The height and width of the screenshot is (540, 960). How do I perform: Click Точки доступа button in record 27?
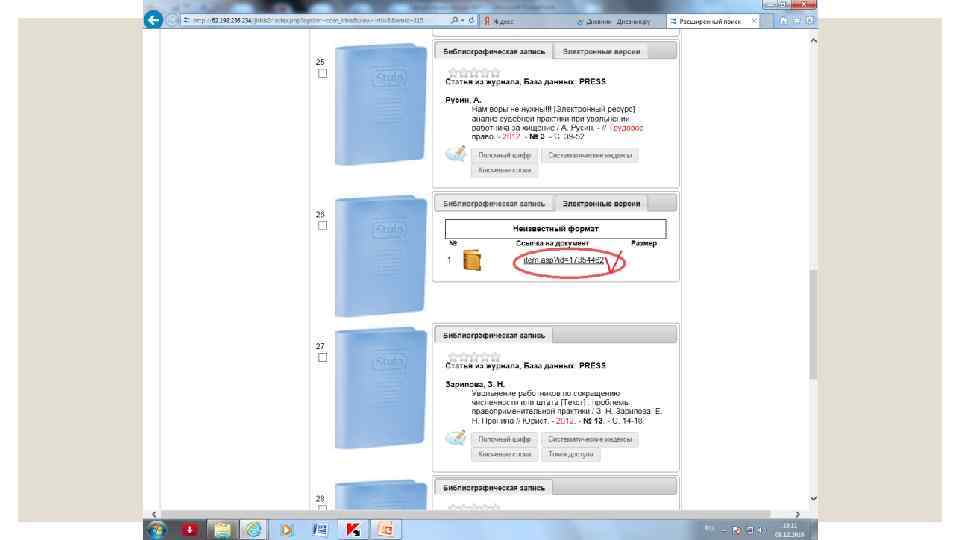coord(571,454)
